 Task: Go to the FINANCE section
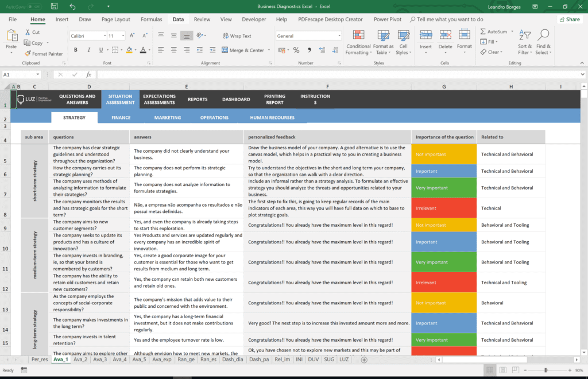(x=121, y=118)
